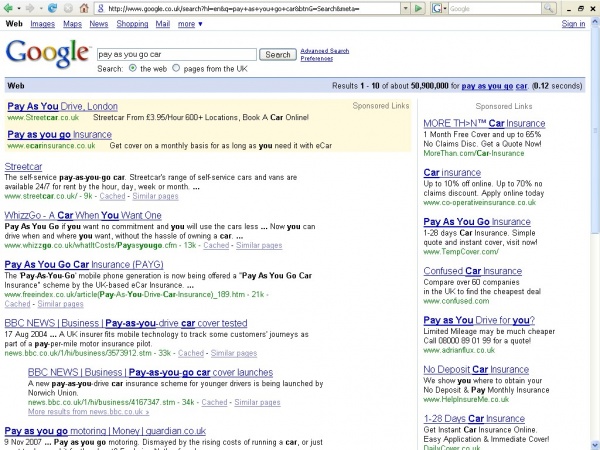Viewport: 600px width, 450px height.
Task: Click the green Go arrow beside address bar
Action: pyautogui.click(x=418, y=8)
